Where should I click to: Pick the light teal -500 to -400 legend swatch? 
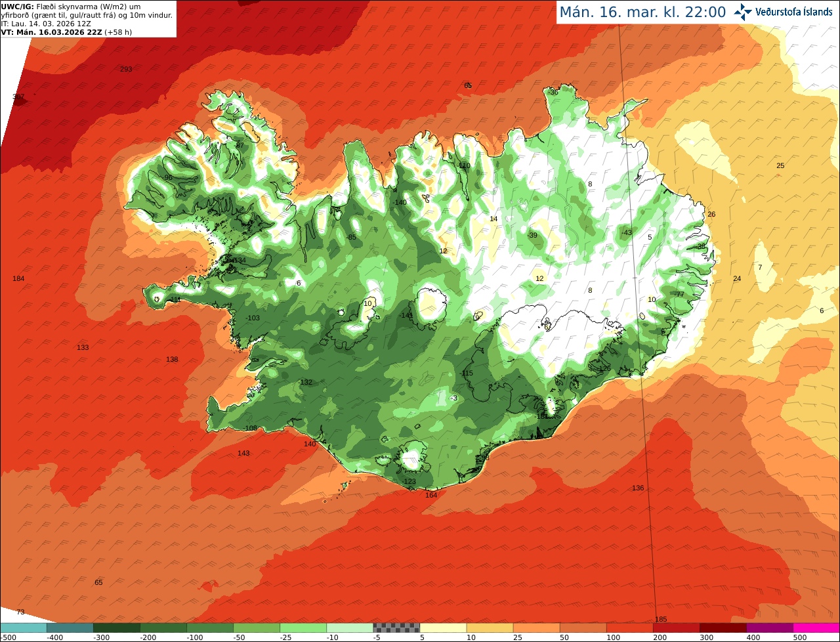pyautogui.click(x=23, y=628)
